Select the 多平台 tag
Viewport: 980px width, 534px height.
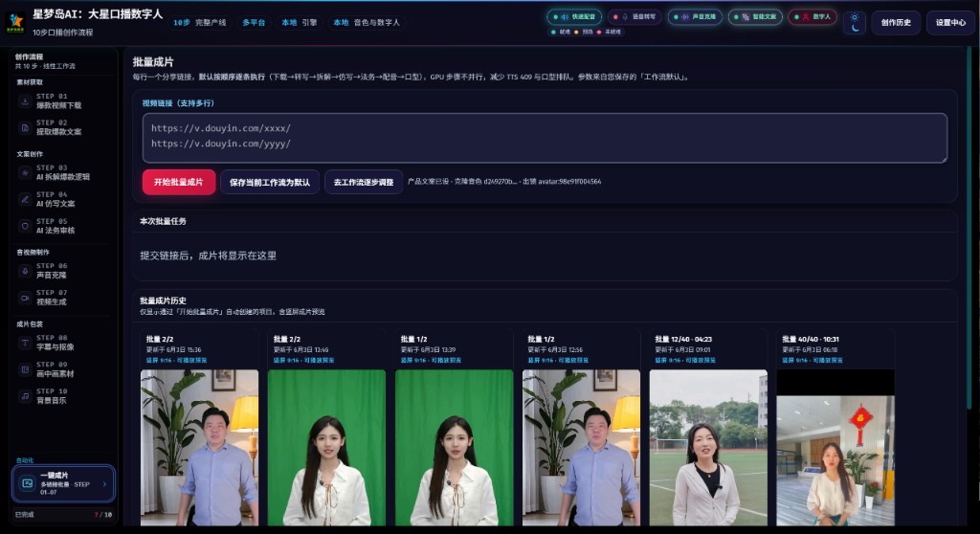254,23
